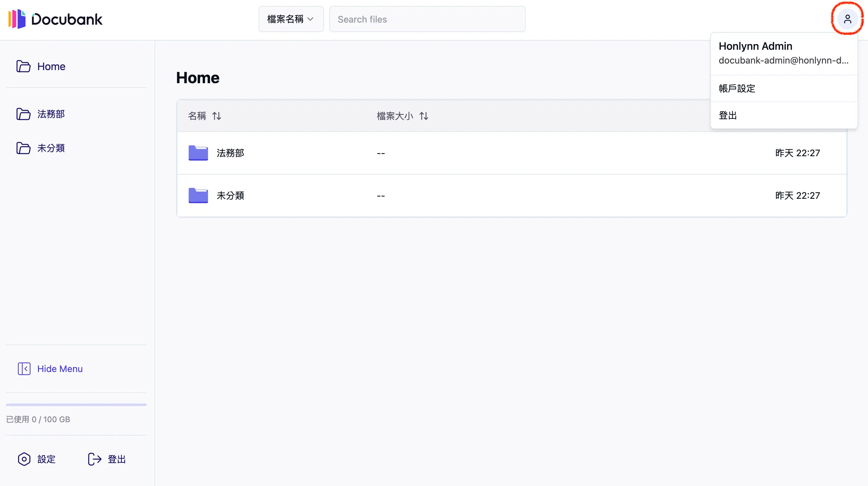Click the Hide Menu link
Viewport: 868px width, 486px height.
tap(60, 369)
